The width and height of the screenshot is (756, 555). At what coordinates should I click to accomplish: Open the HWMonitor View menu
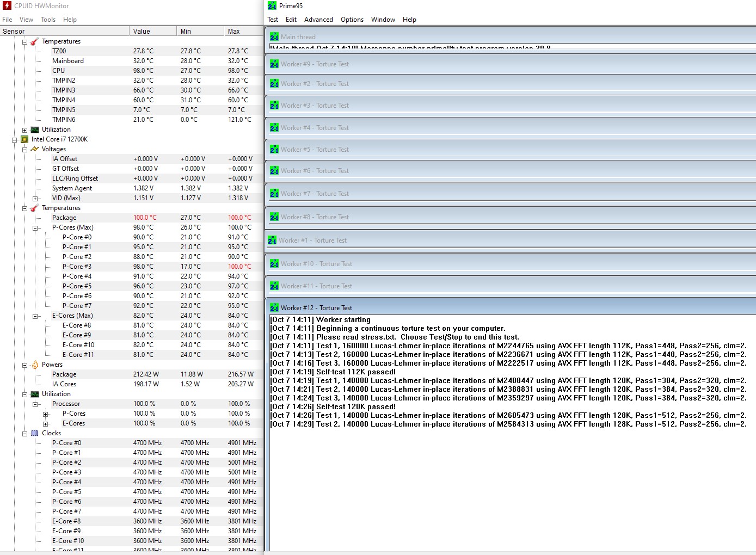tap(26, 20)
